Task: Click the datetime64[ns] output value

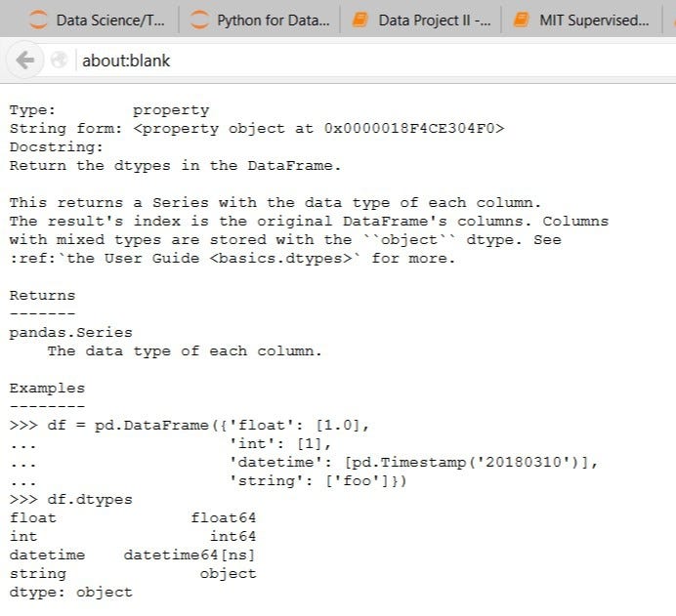Action: coord(190,554)
